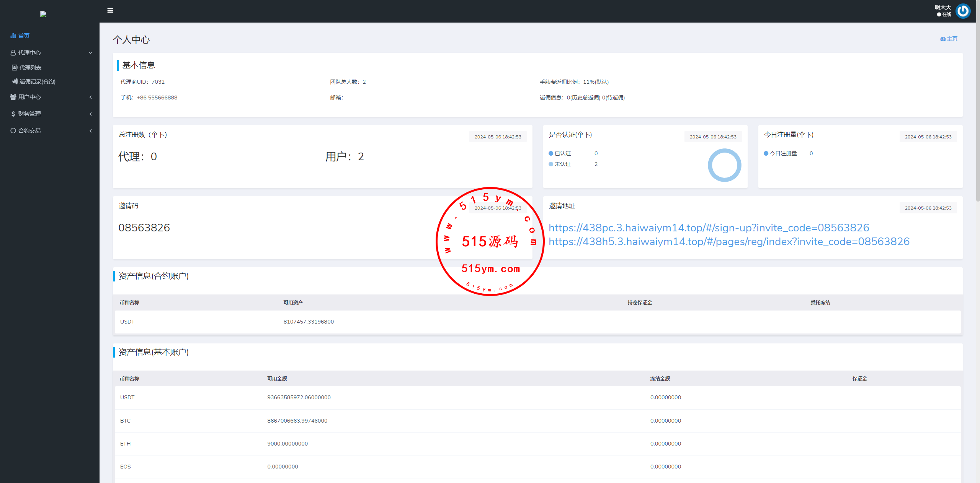The image size is (980, 483).
Task: Click the 首页 bar-chart icon in sidebar
Action: [x=13, y=36]
